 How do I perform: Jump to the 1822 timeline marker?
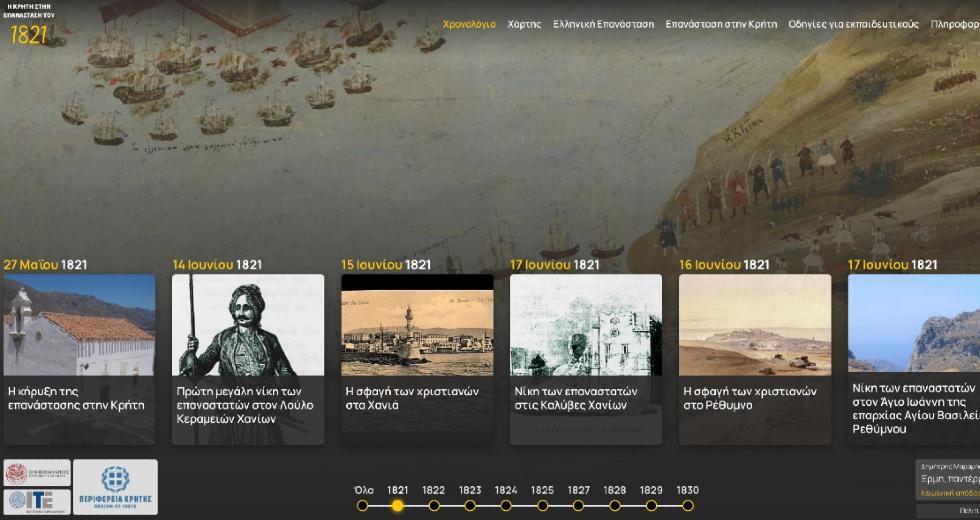click(434, 505)
